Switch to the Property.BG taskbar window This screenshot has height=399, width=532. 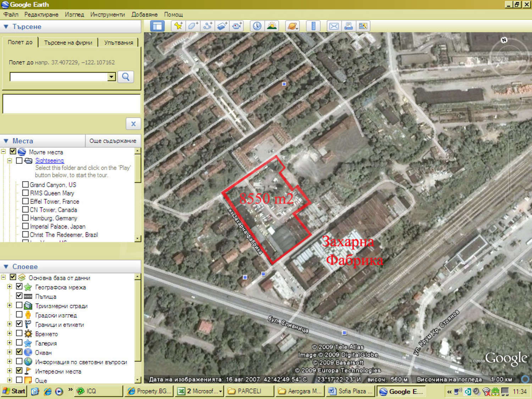pyautogui.click(x=150, y=391)
